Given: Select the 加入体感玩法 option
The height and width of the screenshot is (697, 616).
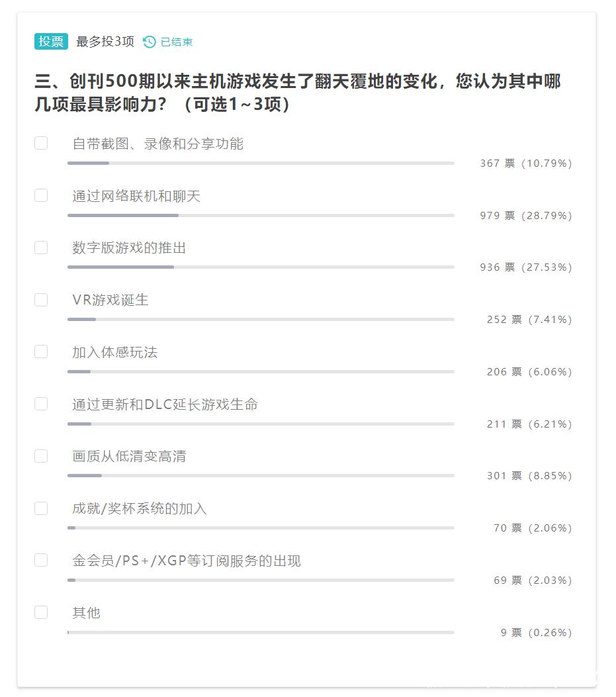Looking at the screenshot, I should coord(41,351).
